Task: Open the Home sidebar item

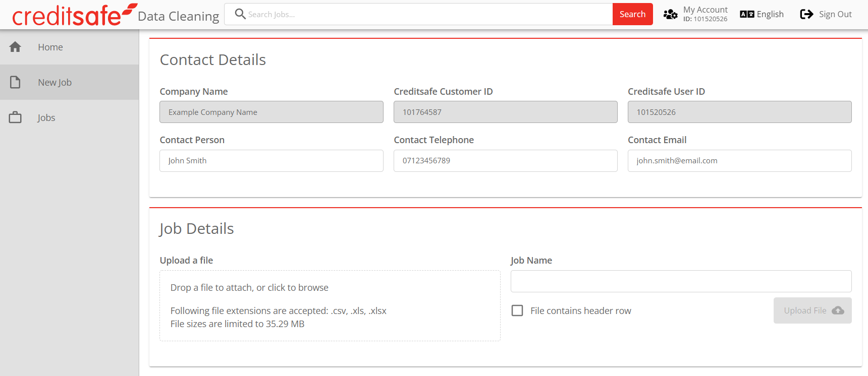Action: (70, 47)
